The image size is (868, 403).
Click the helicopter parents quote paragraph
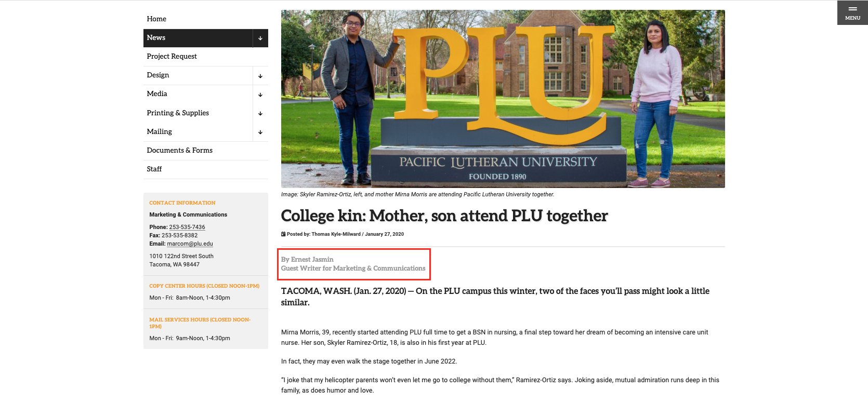coord(500,385)
